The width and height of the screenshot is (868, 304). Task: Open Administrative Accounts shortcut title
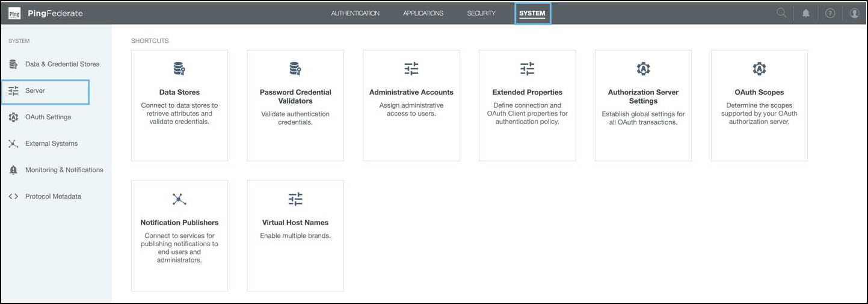[411, 93]
